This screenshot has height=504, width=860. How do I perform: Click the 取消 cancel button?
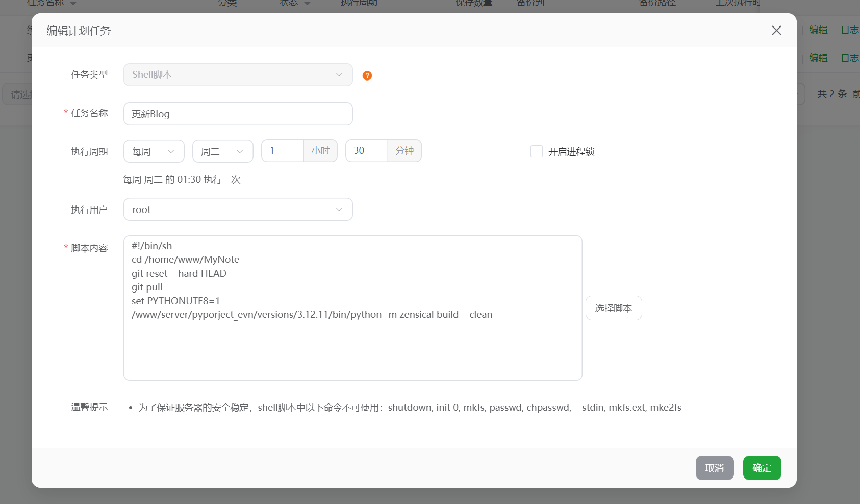pyautogui.click(x=714, y=468)
